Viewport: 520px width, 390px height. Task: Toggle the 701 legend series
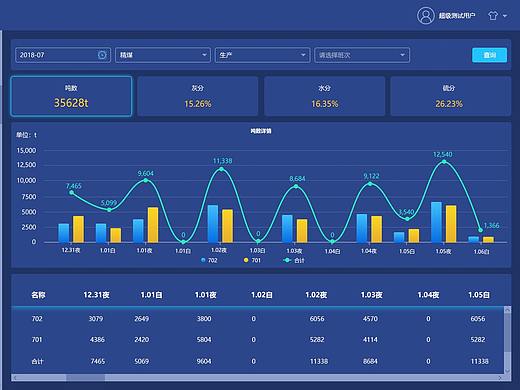click(252, 260)
